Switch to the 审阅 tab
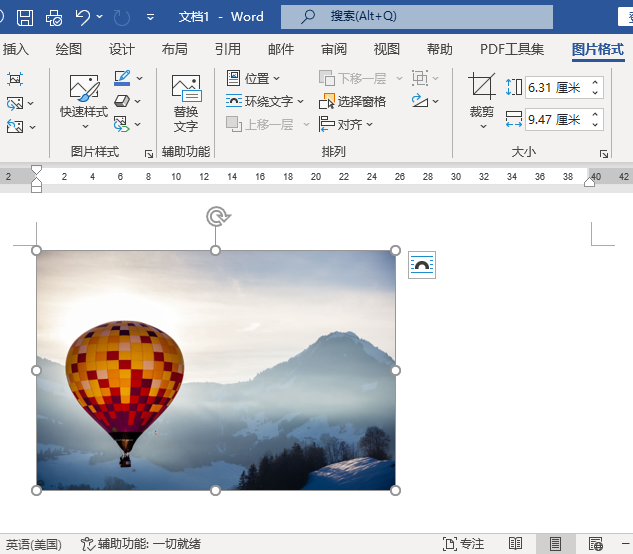Screen dimensions: 633x554 point(334,49)
